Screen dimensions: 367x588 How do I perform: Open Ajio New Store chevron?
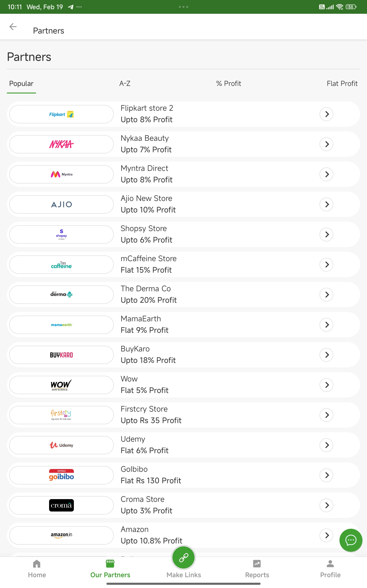[x=326, y=204]
